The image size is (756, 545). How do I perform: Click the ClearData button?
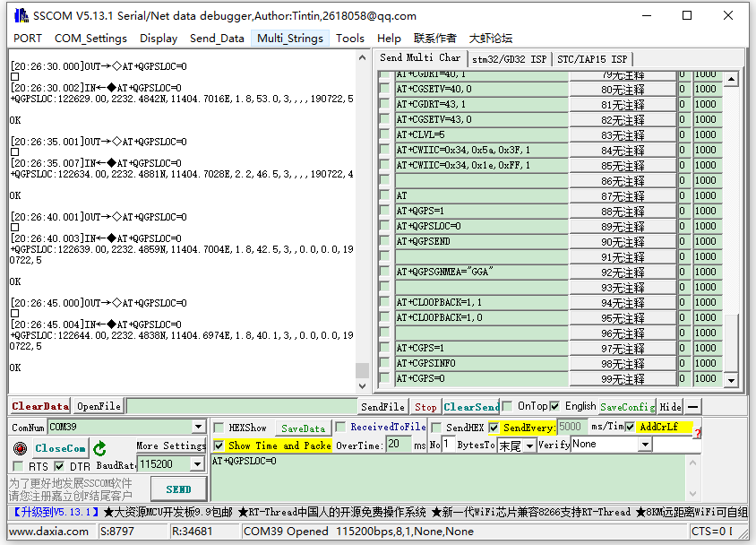(40, 406)
